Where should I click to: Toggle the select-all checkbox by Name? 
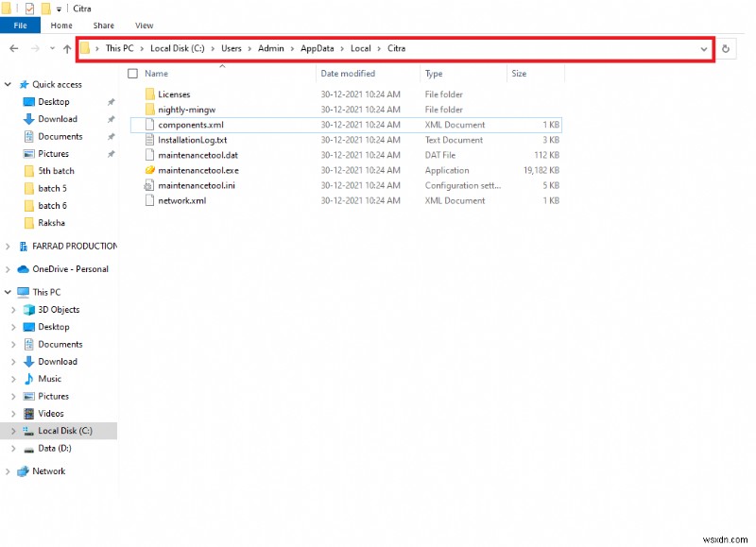pyautogui.click(x=132, y=74)
